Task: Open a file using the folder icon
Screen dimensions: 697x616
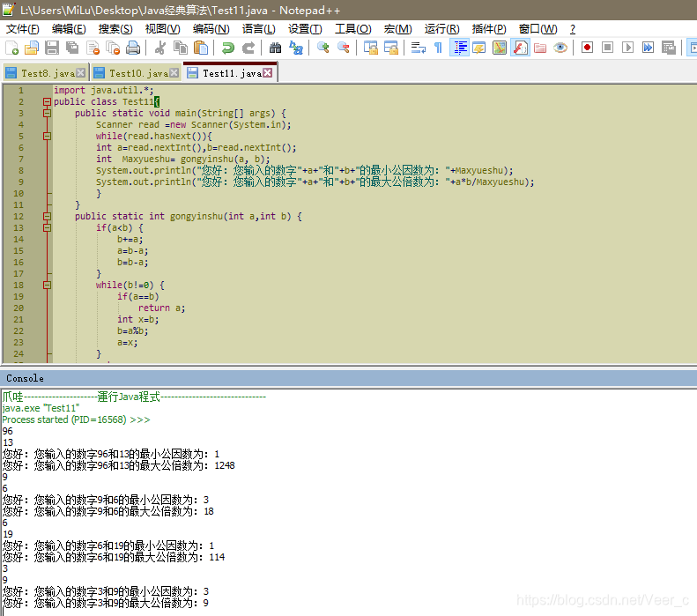Action: [32, 48]
